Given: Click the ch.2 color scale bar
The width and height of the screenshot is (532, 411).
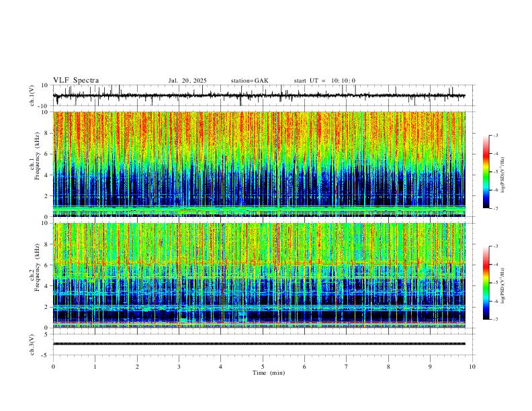Looking at the screenshot, I should pyautogui.click(x=486, y=283).
